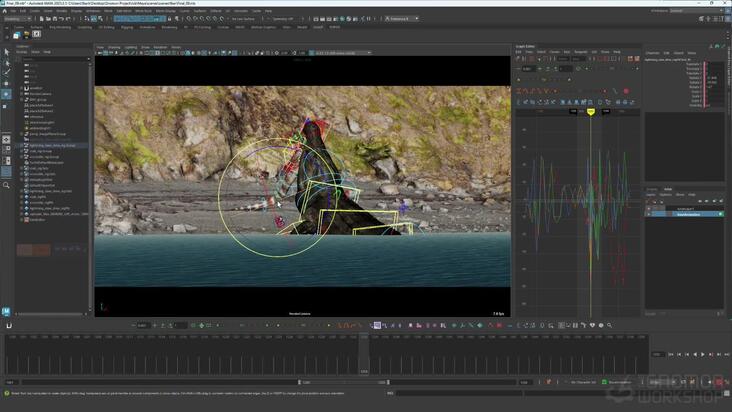Select the arrow Select tool in toolbox
The image size is (732, 412).
pos(7,52)
